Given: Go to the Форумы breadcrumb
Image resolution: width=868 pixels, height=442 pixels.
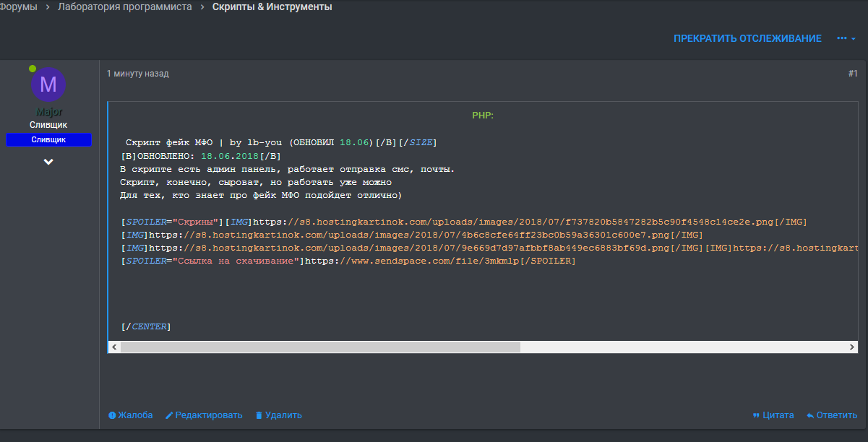Looking at the screenshot, I should 18,7.
